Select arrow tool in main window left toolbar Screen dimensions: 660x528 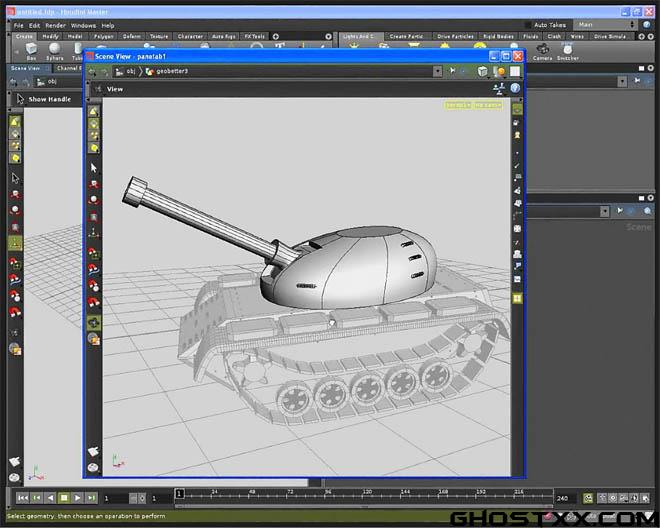point(15,179)
